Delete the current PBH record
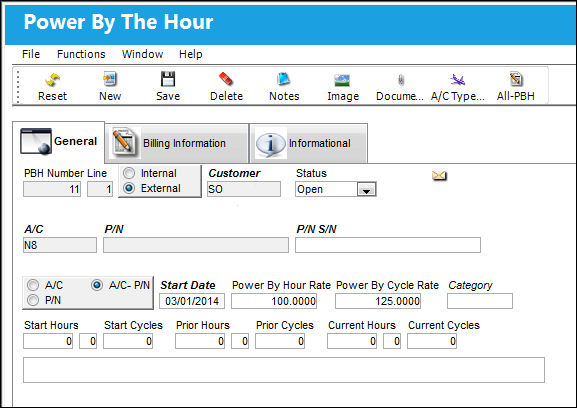577x408 pixels. pos(226,79)
